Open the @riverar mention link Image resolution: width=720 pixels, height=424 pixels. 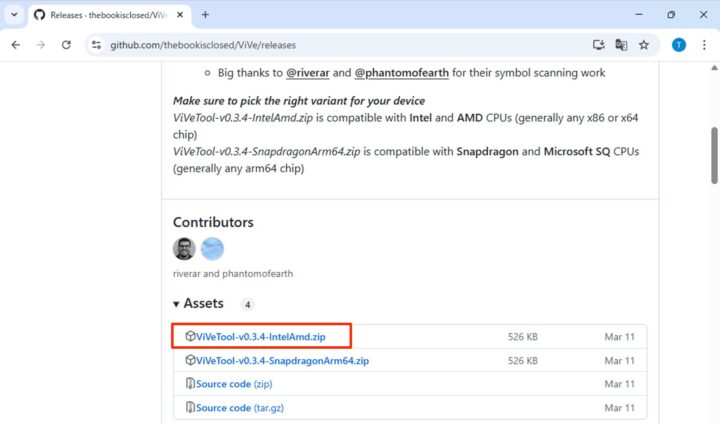308,73
